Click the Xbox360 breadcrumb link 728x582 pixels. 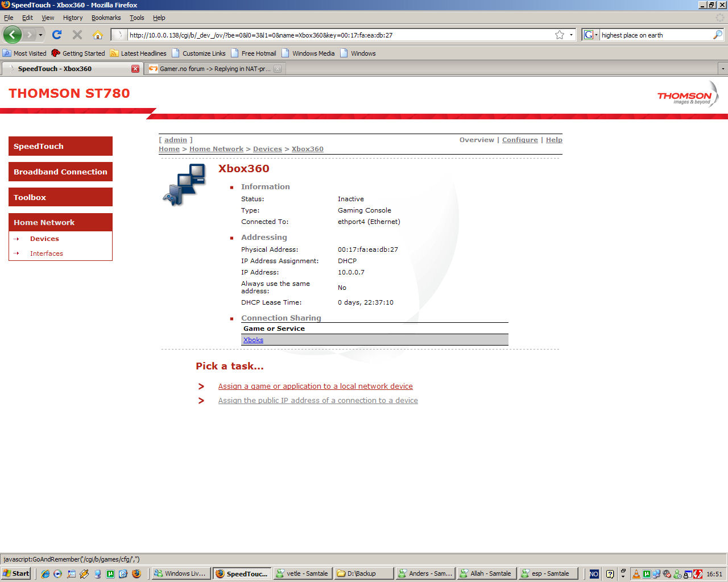[x=308, y=149]
